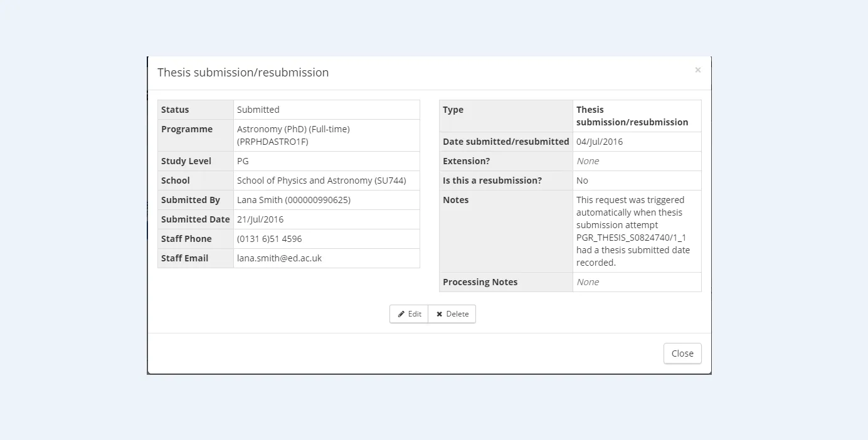Click the 'PG' study level value

click(x=243, y=161)
